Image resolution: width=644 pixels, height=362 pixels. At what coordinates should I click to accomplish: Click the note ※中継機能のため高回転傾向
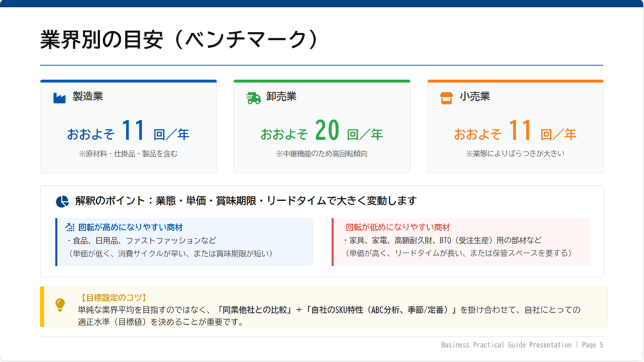point(321,154)
